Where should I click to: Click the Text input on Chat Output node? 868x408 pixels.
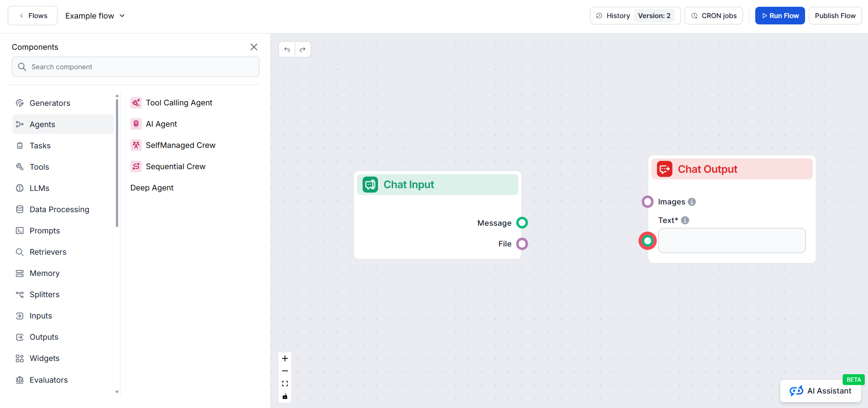click(732, 240)
